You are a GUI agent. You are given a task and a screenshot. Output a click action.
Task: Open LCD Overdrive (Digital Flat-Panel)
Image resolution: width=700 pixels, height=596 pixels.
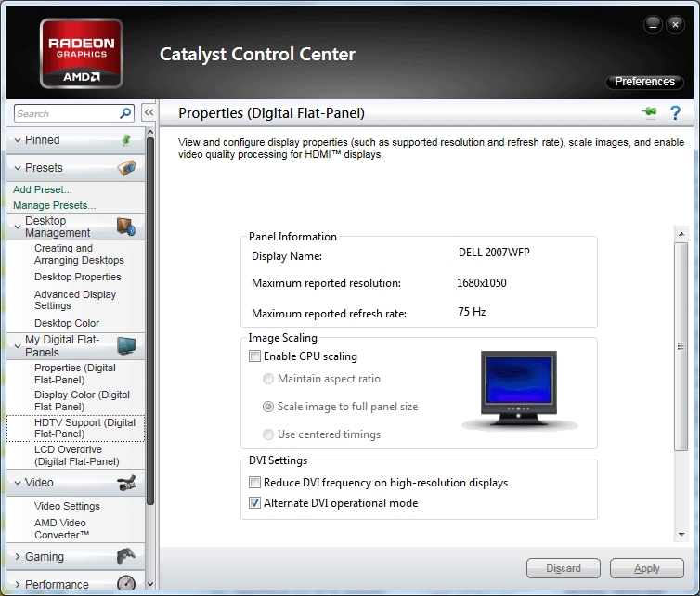click(77, 456)
